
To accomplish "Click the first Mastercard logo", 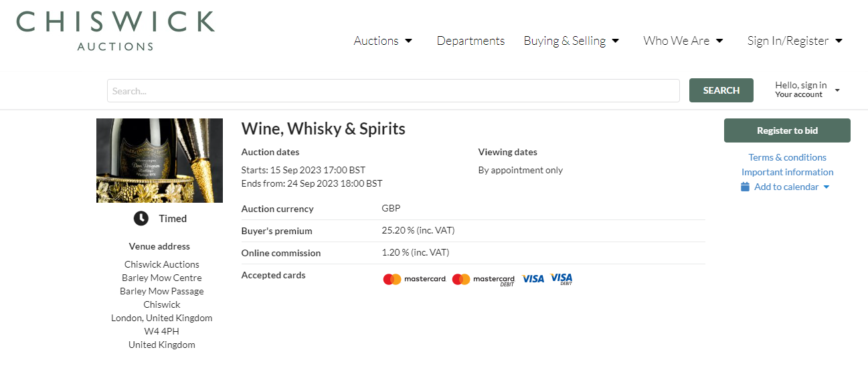I will coord(414,279).
